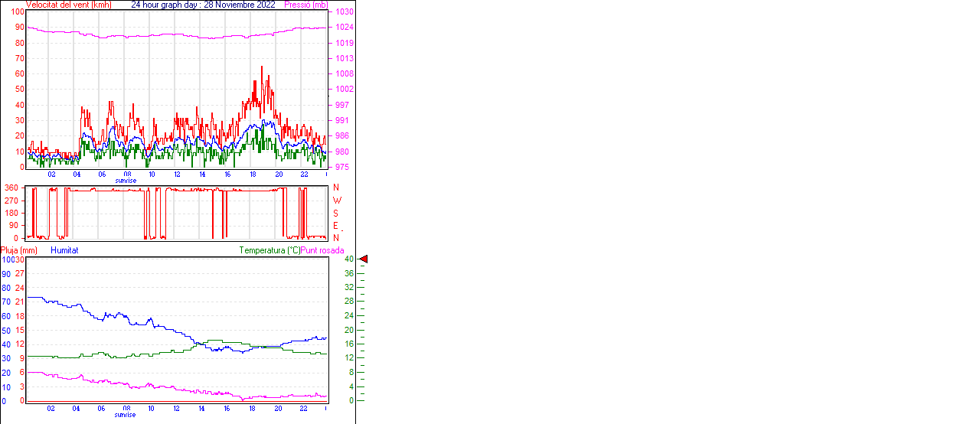This screenshot has width=980, height=424.
Task: Click the 'sunrise' label under the bottom graph
Action: pos(126,415)
